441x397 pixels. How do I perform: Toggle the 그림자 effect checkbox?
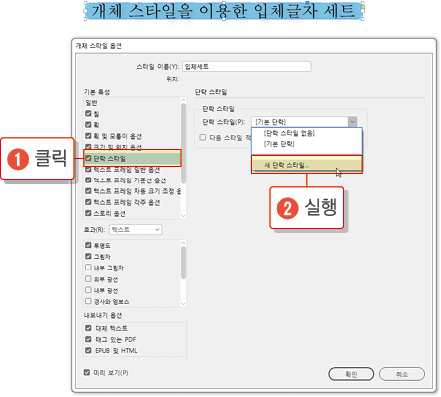click(x=88, y=256)
